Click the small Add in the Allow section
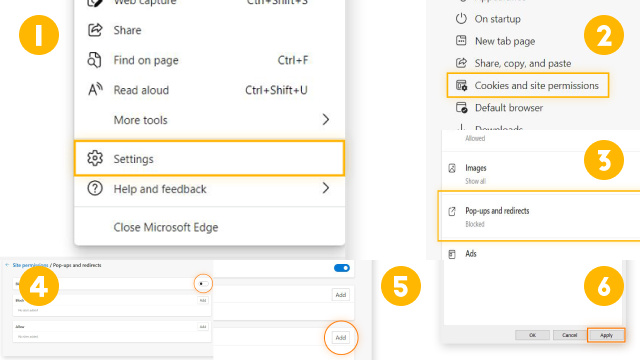The image size is (640, 360). (x=202, y=327)
